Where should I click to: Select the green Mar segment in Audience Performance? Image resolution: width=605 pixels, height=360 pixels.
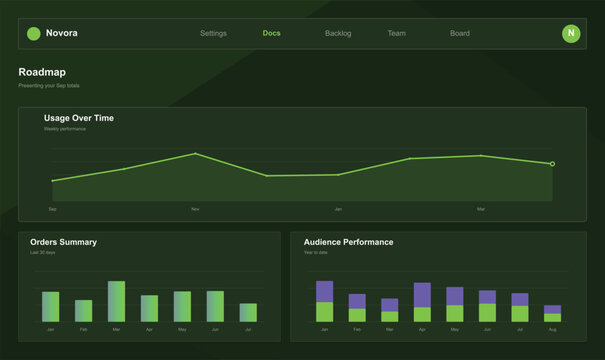(390, 316)
